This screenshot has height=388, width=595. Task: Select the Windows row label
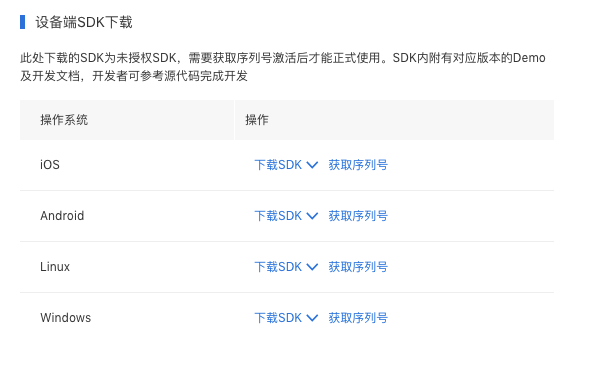coord(66,317)
